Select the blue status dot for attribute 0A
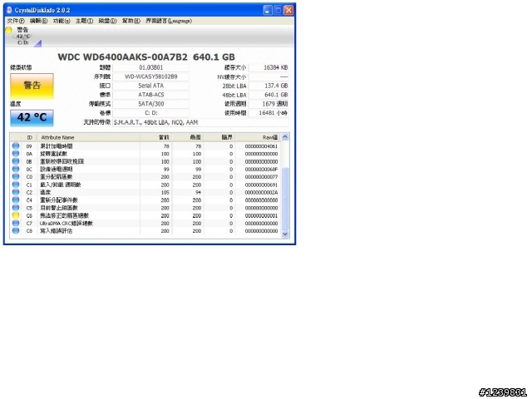 tap(16, 154)
